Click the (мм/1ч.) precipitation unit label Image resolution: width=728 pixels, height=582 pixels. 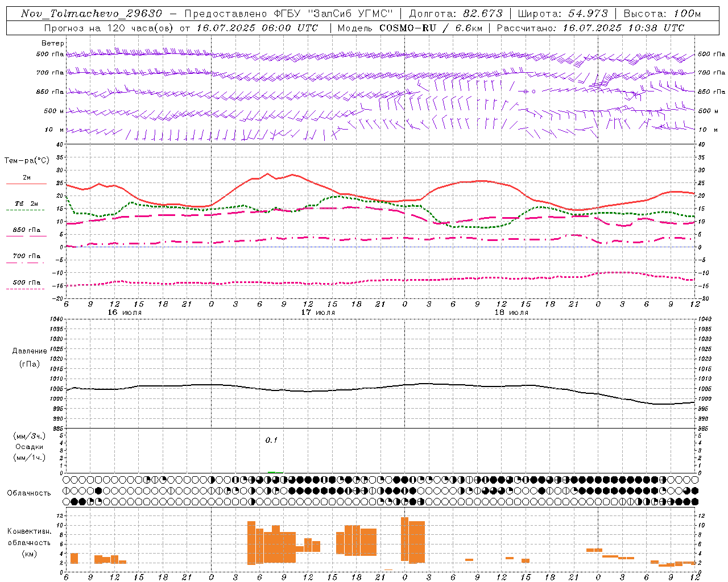click(29, 458)
